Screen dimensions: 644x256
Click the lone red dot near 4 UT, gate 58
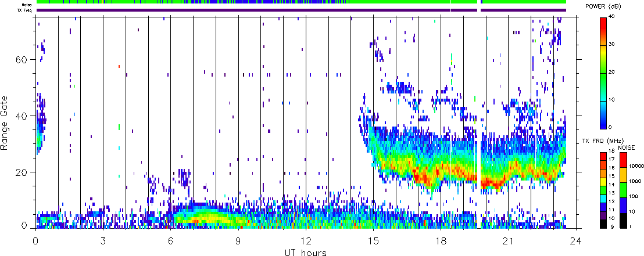coord(119,66)
